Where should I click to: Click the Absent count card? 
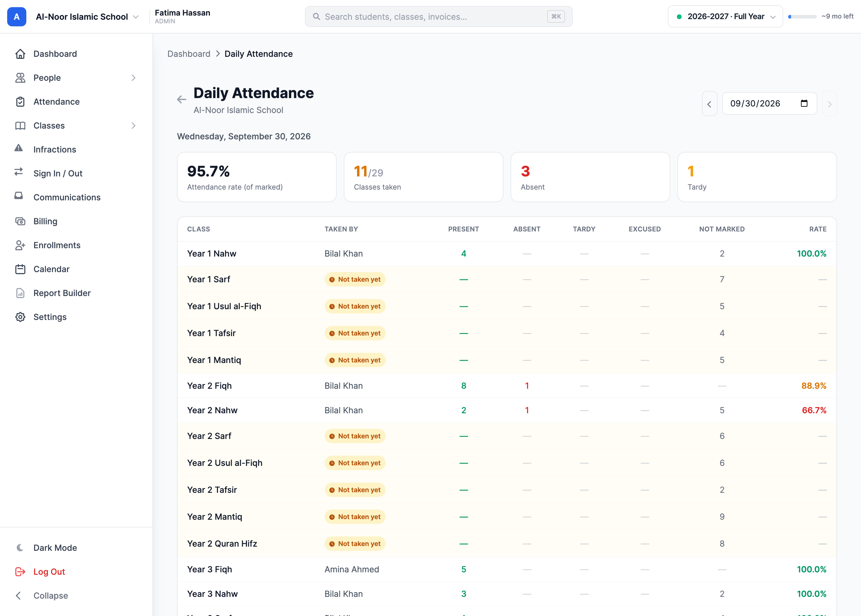coord(590,177)
